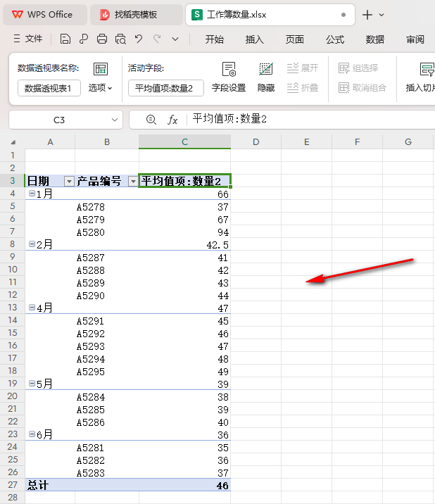
Task: Open Print Preview icon
Action: (x=120, y=39)
